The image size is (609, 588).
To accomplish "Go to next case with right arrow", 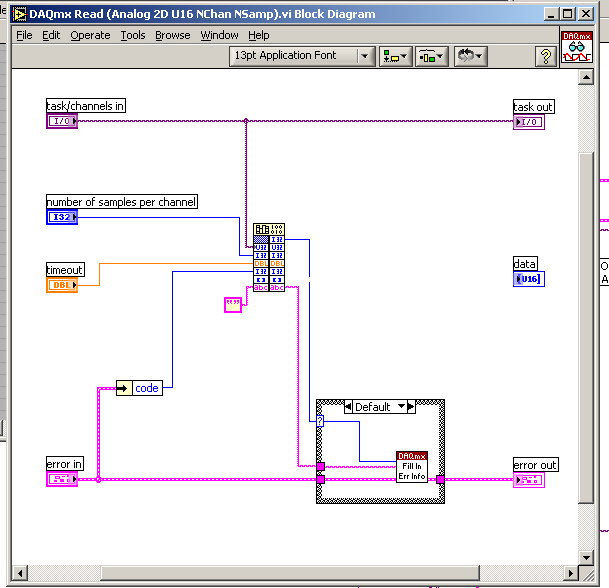I will pos(411,407).
